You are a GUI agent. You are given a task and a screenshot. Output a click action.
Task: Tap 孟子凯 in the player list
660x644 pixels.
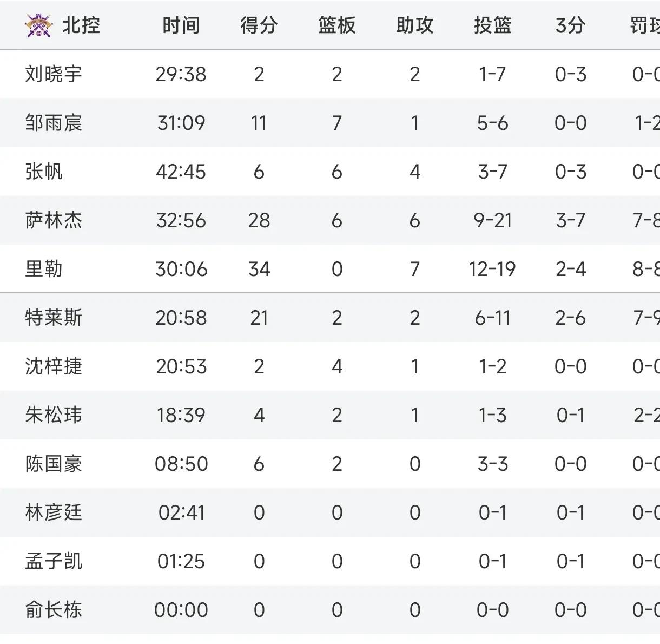[x=54, y=561]
